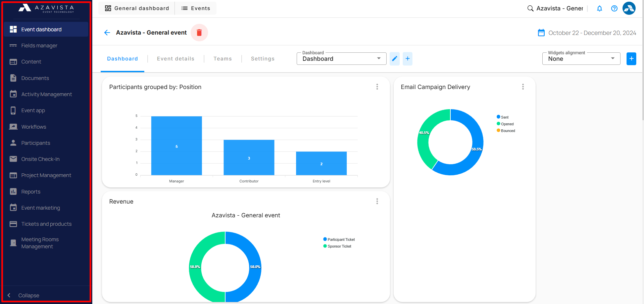This screenshot has width=644, height=304.
Task: Click the Contributor bar in chart
Action: tap(249, 157)
